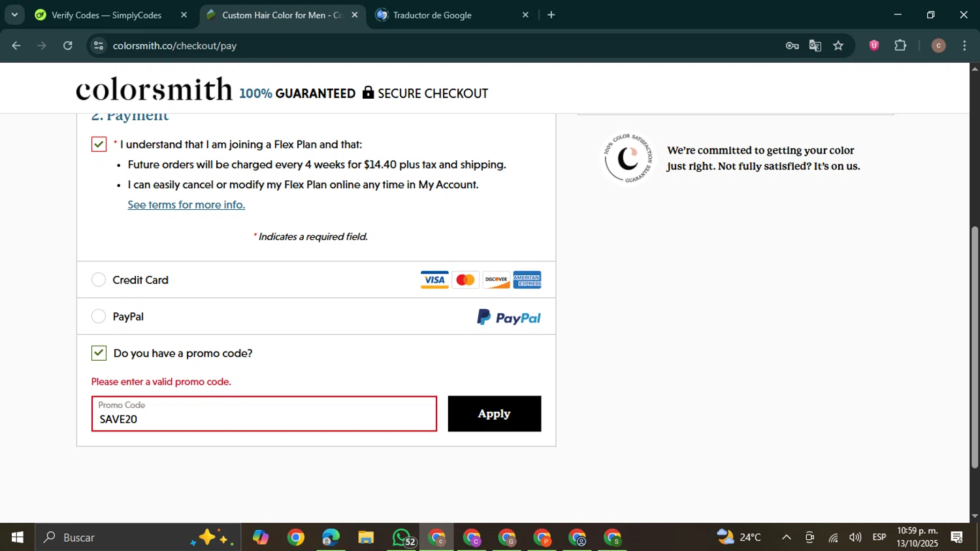Go forward with the browser forward arrow

point(42,46)
